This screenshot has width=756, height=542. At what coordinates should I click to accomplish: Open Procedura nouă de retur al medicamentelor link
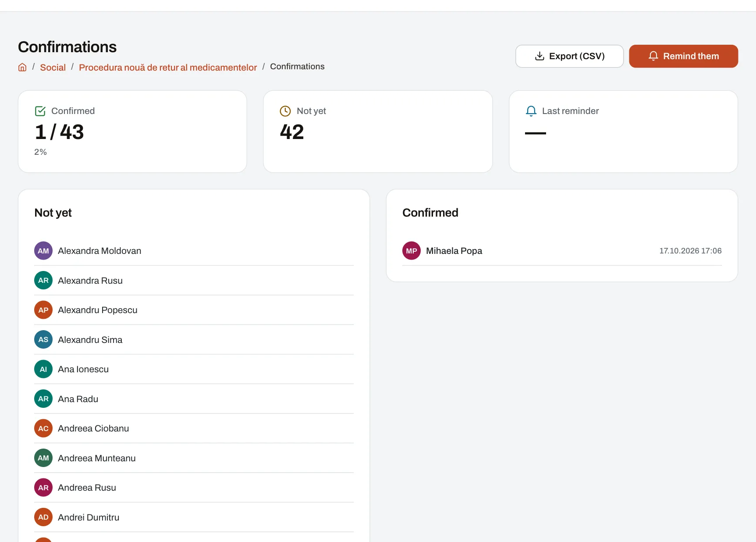click(168, 67)
